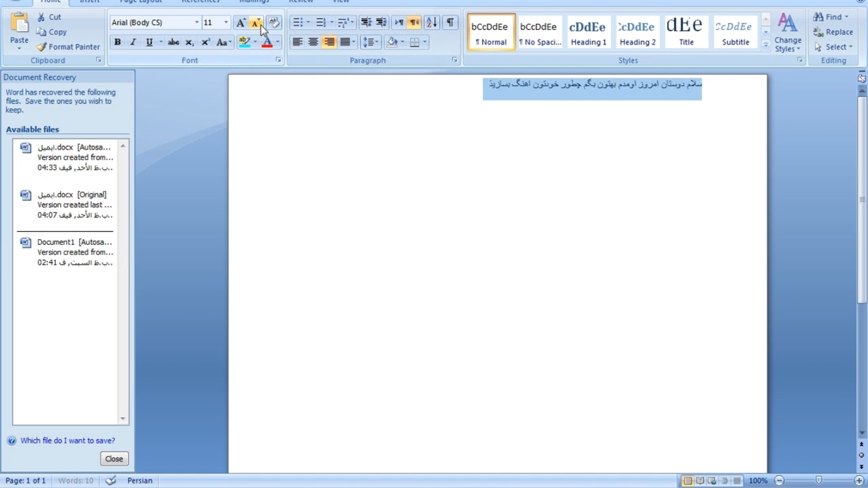Select the Title style from gallery

(x=686, y=32)
